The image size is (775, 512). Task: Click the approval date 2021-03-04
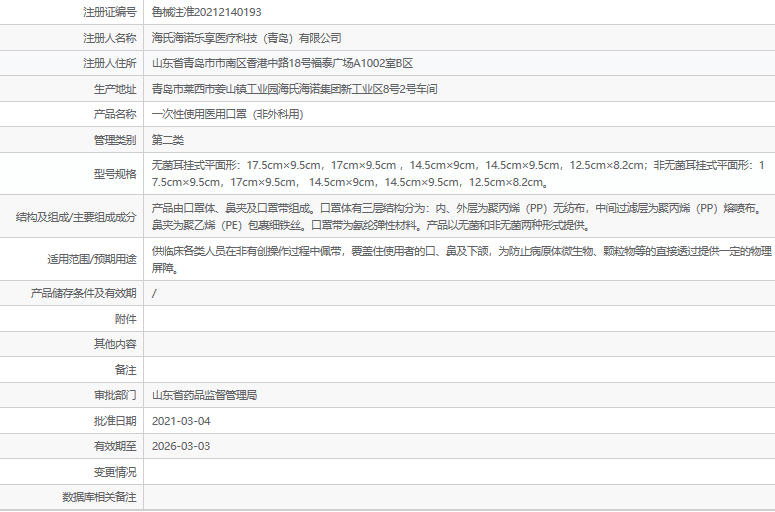[x=181, y=421]
